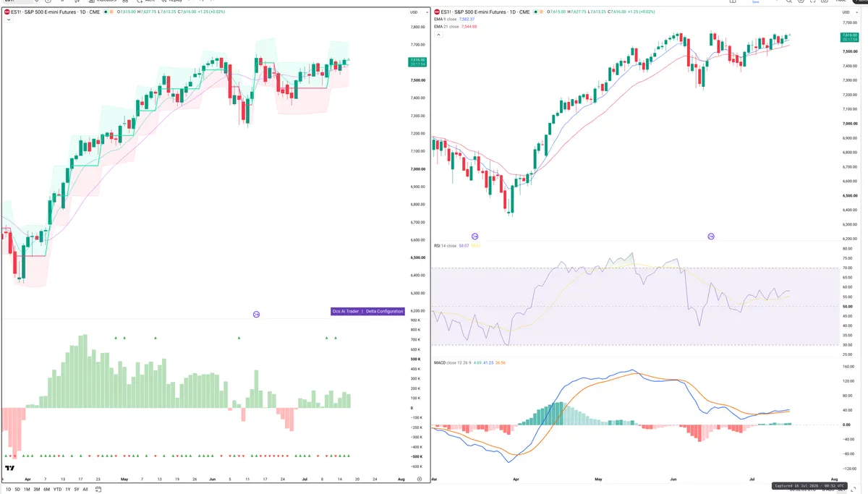Select EMA 21 close legend on right chart
This screenshot has width=868, height=494.
pos(447,27)
